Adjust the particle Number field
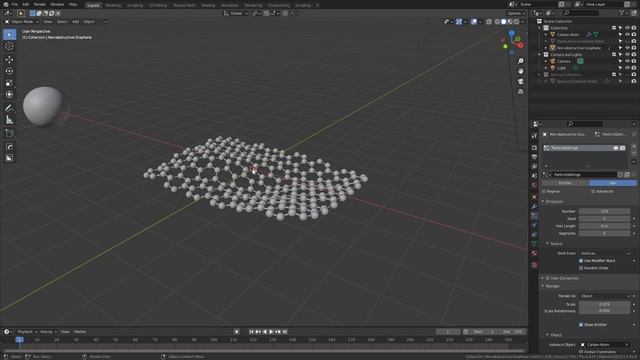This screenshot has width=640, height=360. coord(604,211)
